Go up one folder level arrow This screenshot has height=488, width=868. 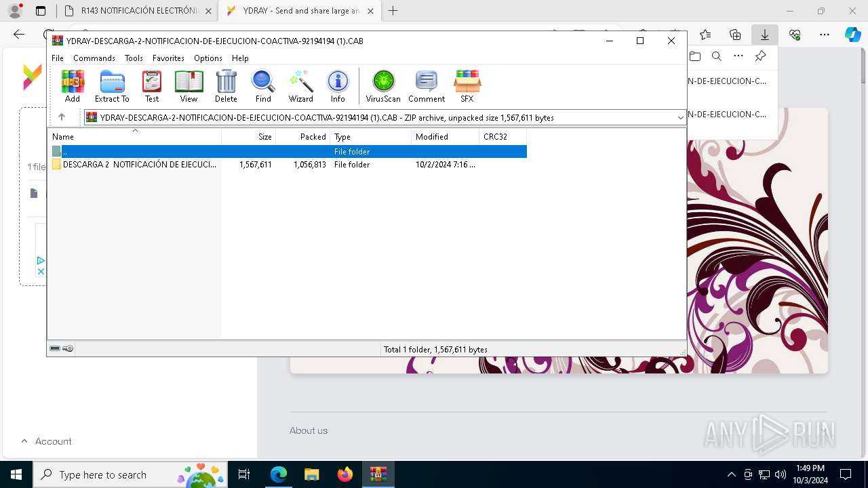coord(62,117)
